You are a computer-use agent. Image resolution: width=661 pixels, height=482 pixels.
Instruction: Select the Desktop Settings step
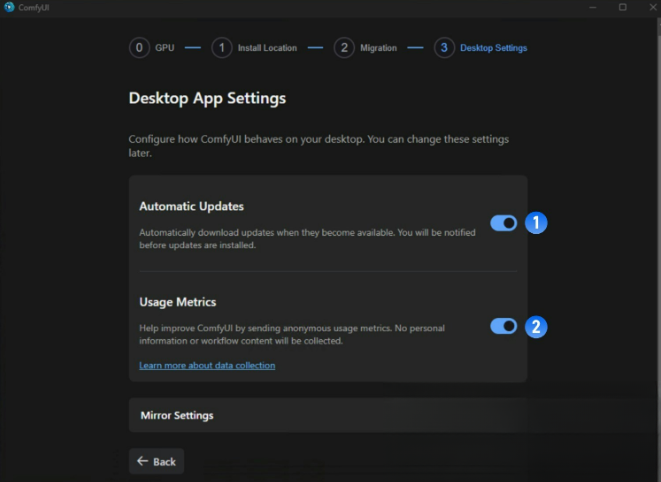click(x=481, y=48)
